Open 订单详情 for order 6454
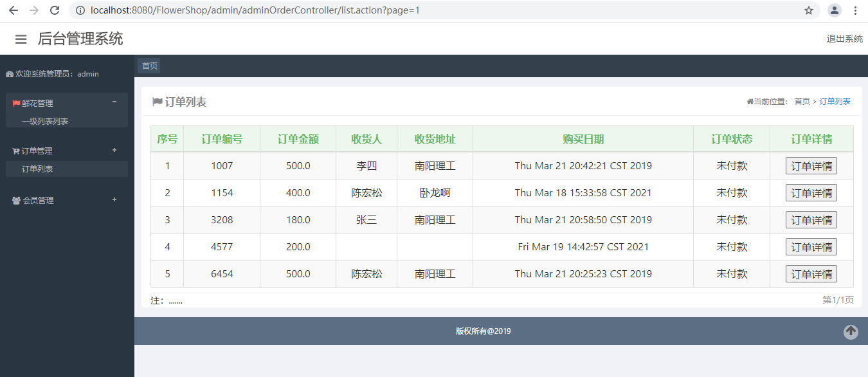The height and width of the screenshot is (377, 868). click(x=811, y=274)
